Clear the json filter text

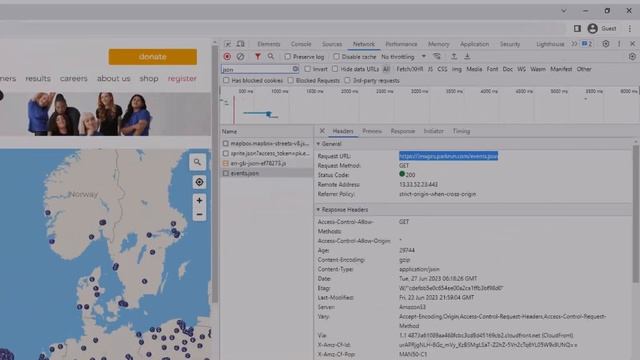[296, 69]
